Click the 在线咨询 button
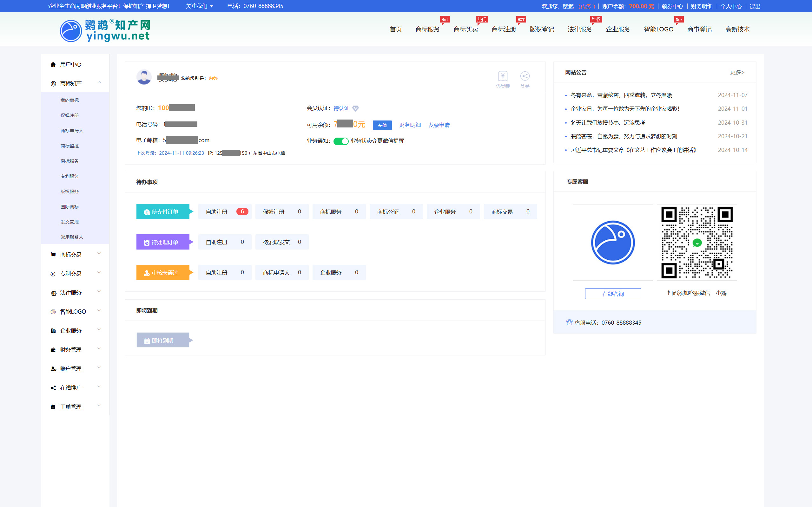 613,293
